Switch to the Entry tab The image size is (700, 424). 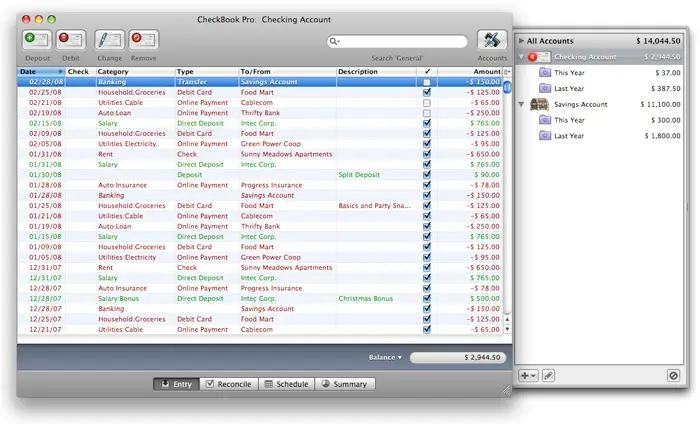(177, 384)
